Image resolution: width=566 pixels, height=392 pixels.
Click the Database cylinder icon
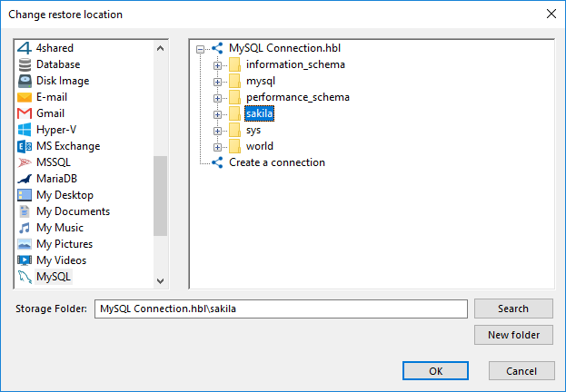[x=25, y=64]
